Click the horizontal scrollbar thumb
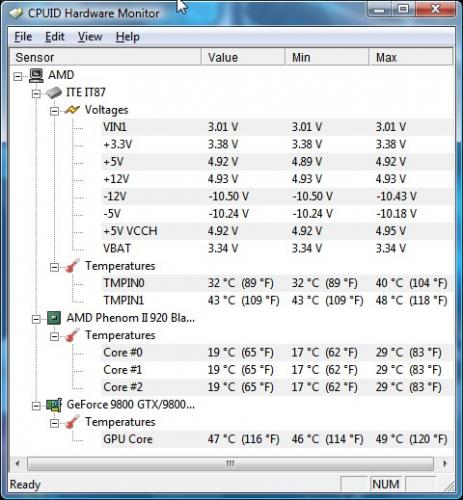Image resolution: width=463 pixels, height=500 pixels. click(230, 463)
